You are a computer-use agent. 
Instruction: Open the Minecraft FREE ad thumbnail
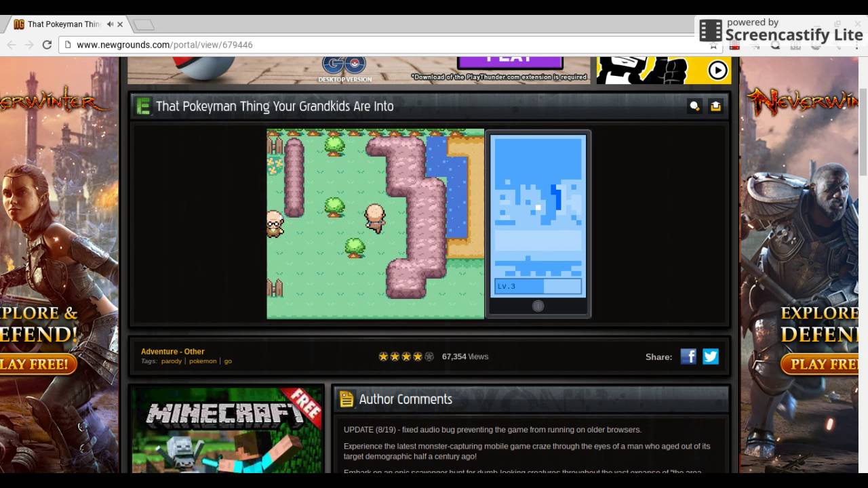pyautogui.click(x=227, y=430)
